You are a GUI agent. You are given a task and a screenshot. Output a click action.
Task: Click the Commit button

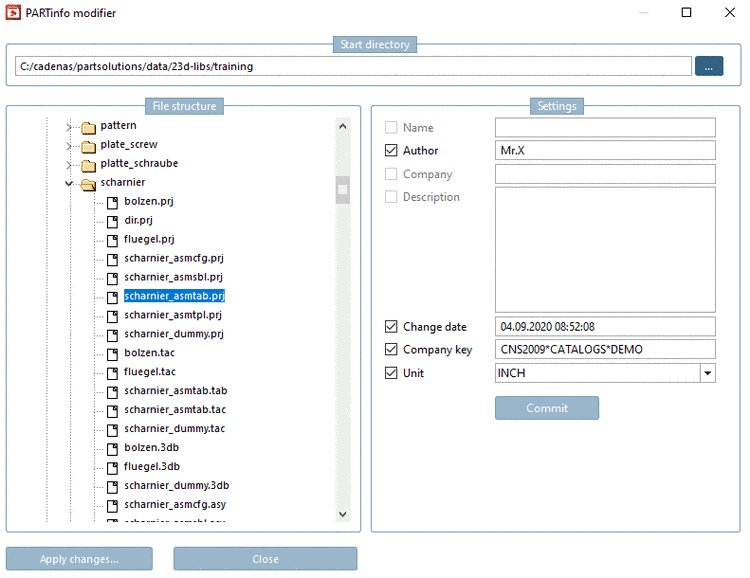click(547, 408)
